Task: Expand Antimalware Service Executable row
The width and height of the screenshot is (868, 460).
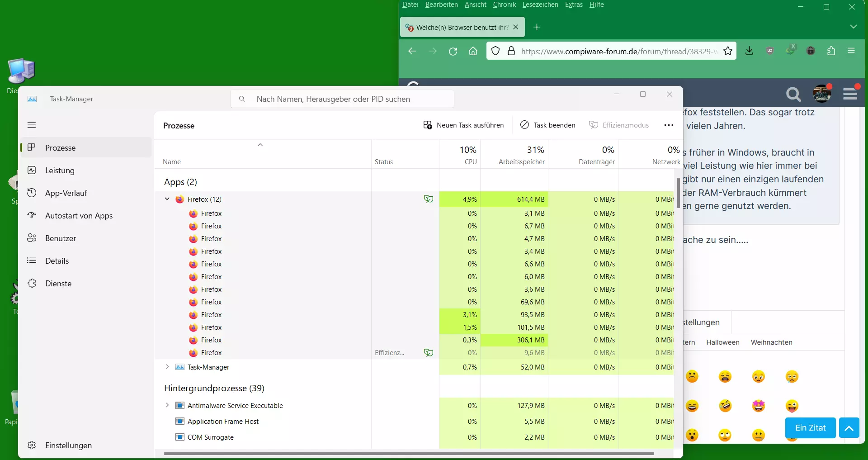Action: 167,405
